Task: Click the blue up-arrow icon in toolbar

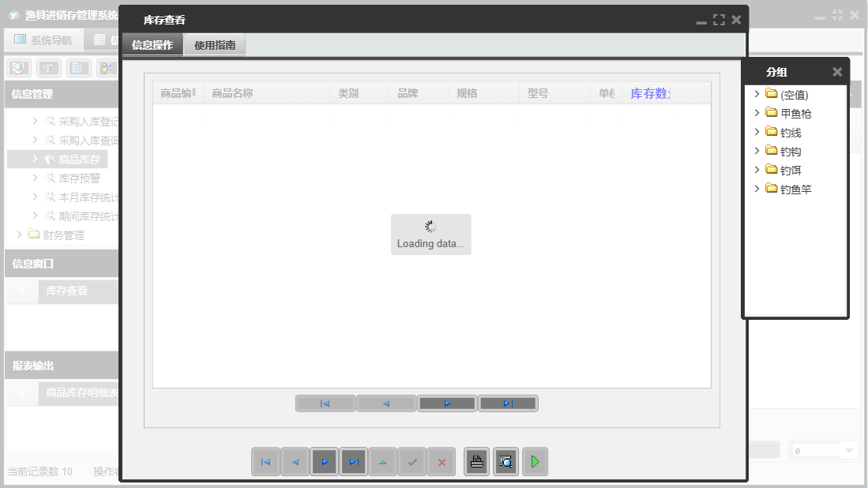Action: tap(382, 462)
